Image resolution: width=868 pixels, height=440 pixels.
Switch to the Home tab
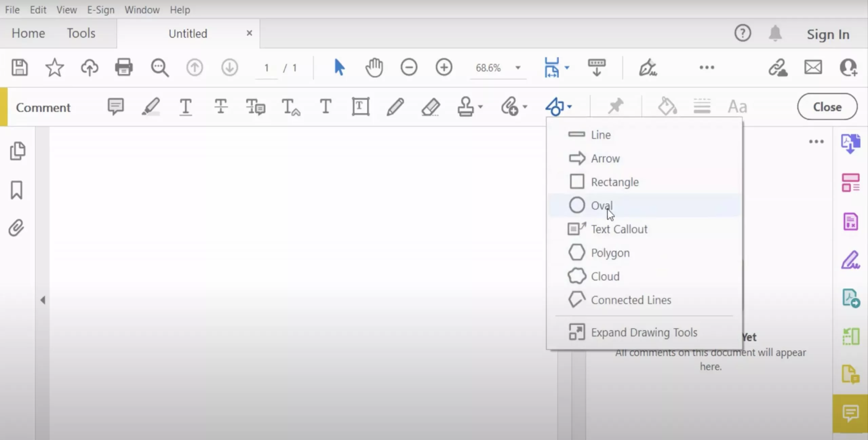(28, 33)
